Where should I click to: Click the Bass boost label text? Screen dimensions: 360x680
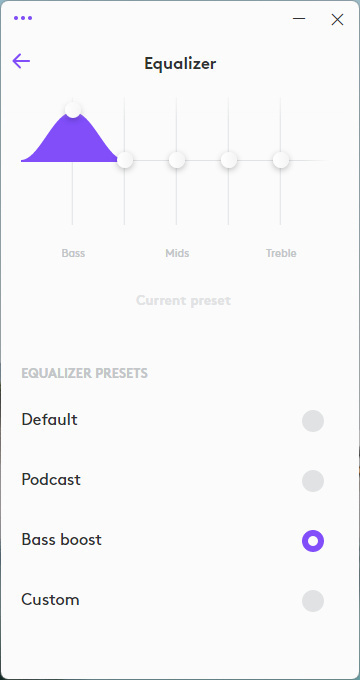[61, 539]
